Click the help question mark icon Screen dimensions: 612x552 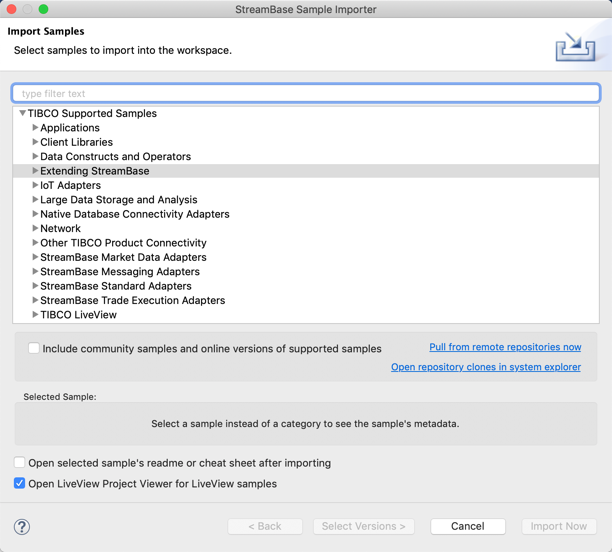(22, 527)
